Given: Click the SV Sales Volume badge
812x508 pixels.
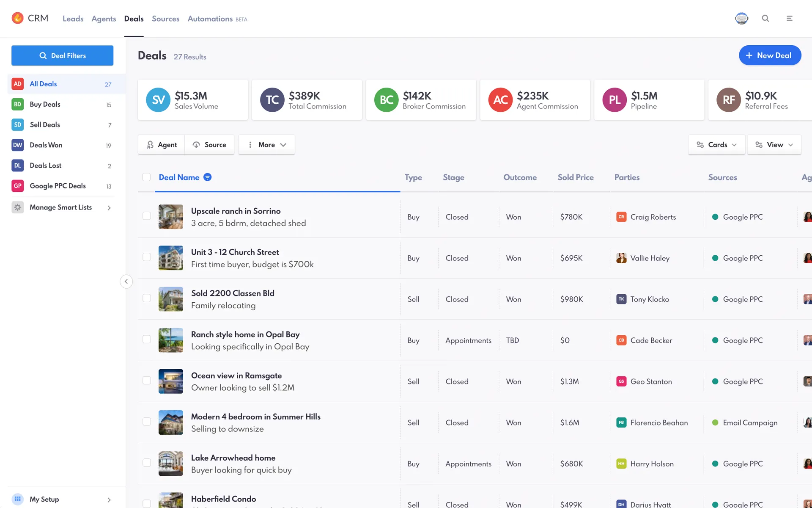Looking at the screenshot, I should (x=158, y=100).
